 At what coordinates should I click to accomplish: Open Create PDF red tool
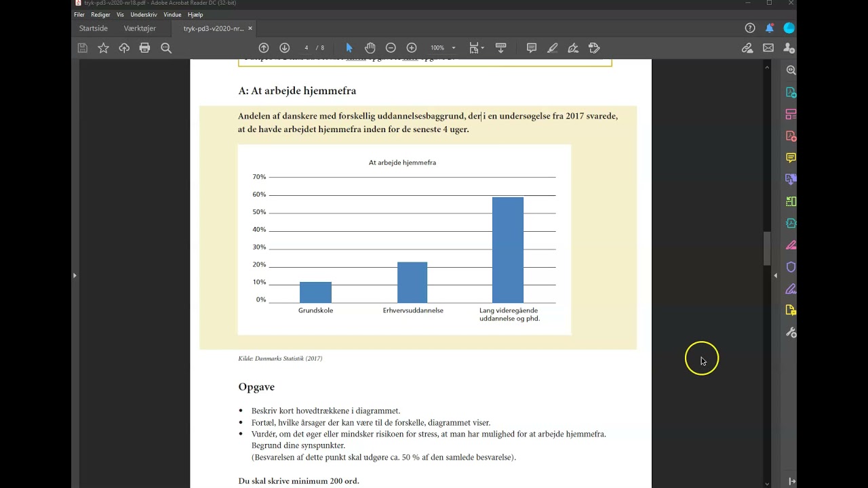point(791,136)
